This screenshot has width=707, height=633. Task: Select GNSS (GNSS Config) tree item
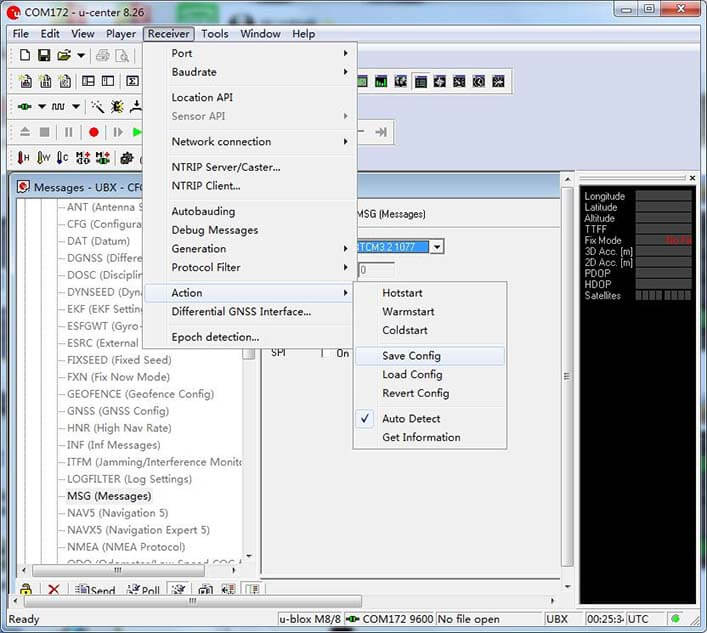tap(118, 411)
